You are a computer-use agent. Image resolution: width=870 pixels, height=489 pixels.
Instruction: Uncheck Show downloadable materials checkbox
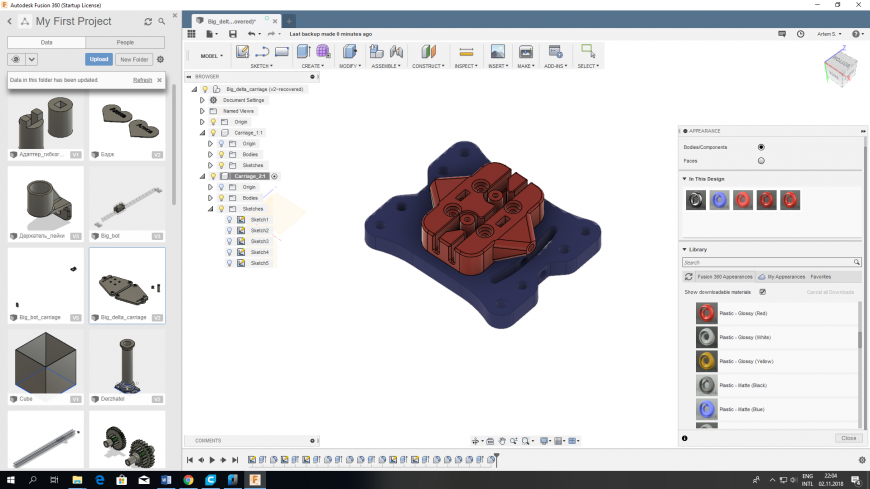pos(763,292)
